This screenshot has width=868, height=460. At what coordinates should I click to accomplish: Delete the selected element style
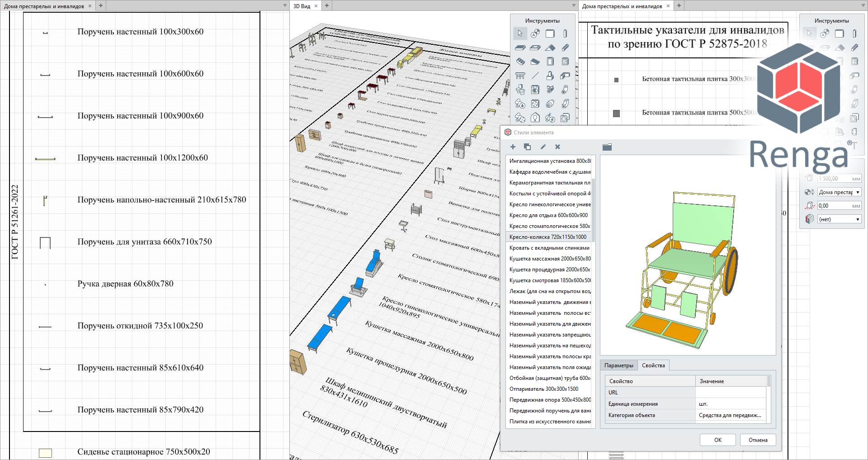click(x=557, y=147)
